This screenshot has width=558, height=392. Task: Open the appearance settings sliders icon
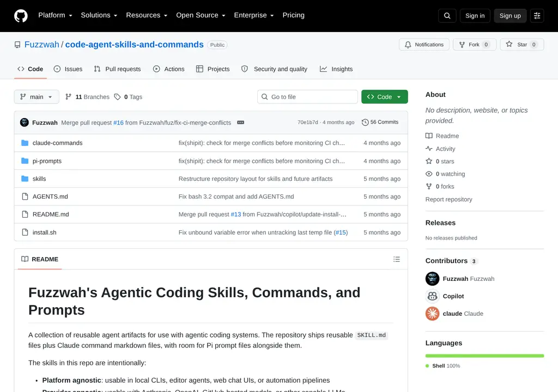[537, 16]
